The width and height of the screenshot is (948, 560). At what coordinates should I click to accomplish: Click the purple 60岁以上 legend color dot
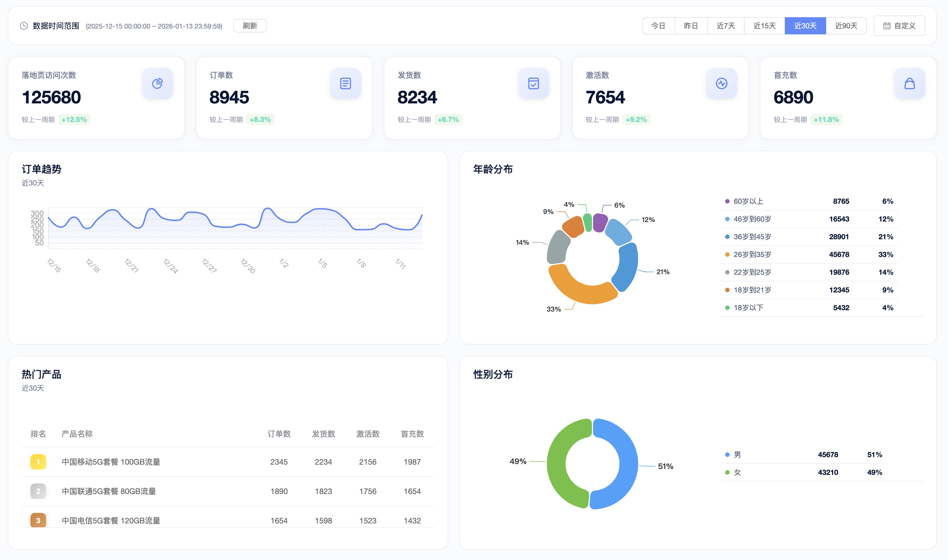(727, 202)
